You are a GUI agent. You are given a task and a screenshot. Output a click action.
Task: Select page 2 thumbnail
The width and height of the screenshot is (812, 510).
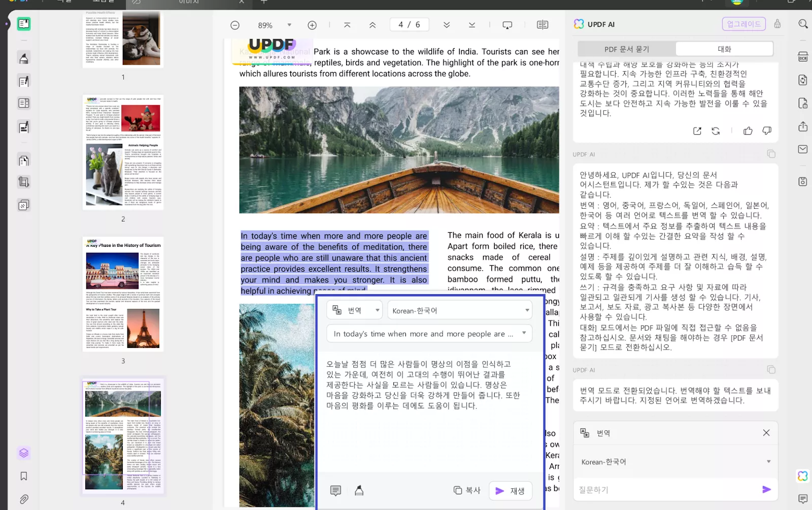[x=123, y=152]
